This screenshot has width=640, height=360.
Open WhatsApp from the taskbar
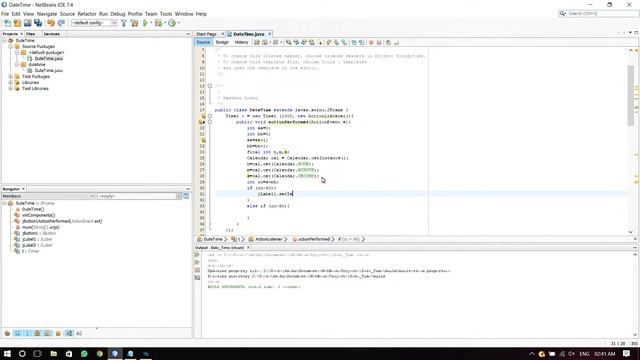point(84,354)
